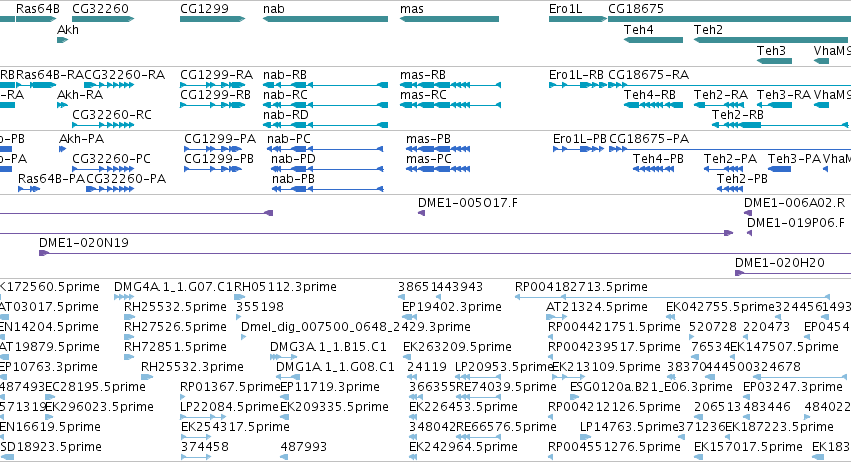Select the EK226453.5prime EST label
The image size is (851, 462).
point(463,407)
